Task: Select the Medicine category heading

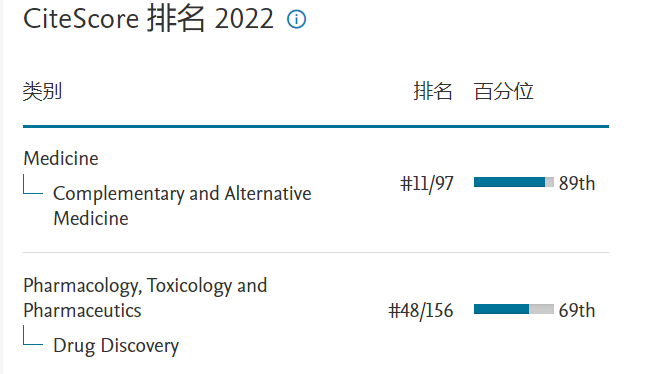Action: (x=61, y=158)
